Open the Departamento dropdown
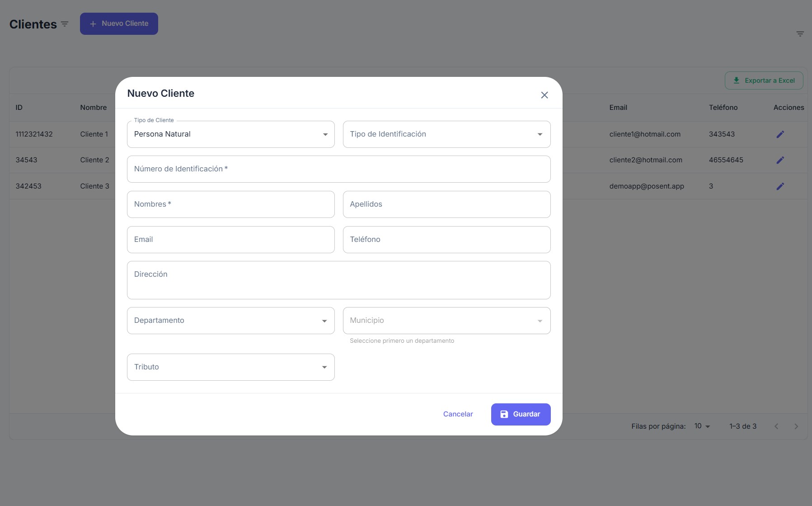The image size is (812, 506). [230, 321]
